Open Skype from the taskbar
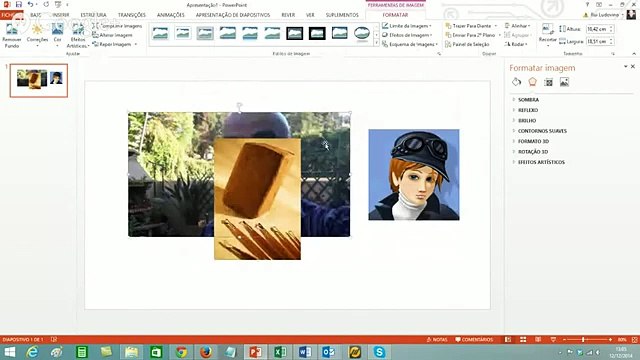This screenshot has width=640, height=360. 379,352
